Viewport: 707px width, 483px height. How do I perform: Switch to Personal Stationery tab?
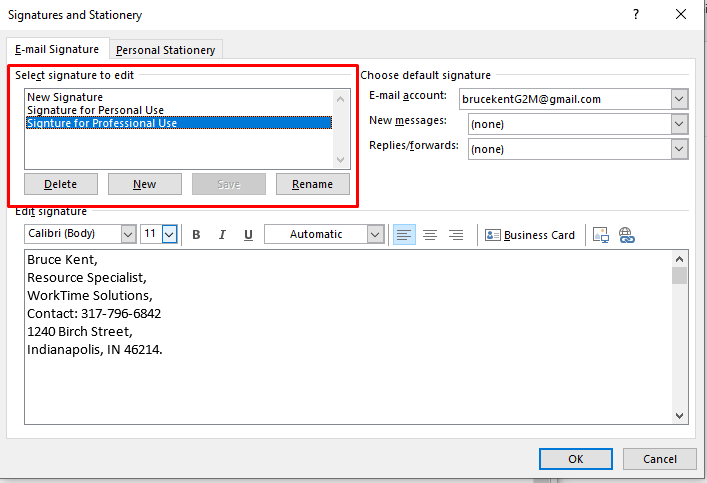(x=165, y=50)
